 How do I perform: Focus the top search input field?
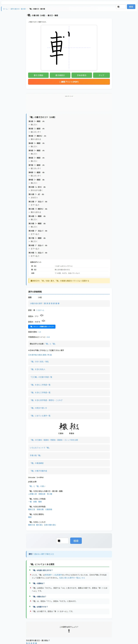(x=121, y=7)
